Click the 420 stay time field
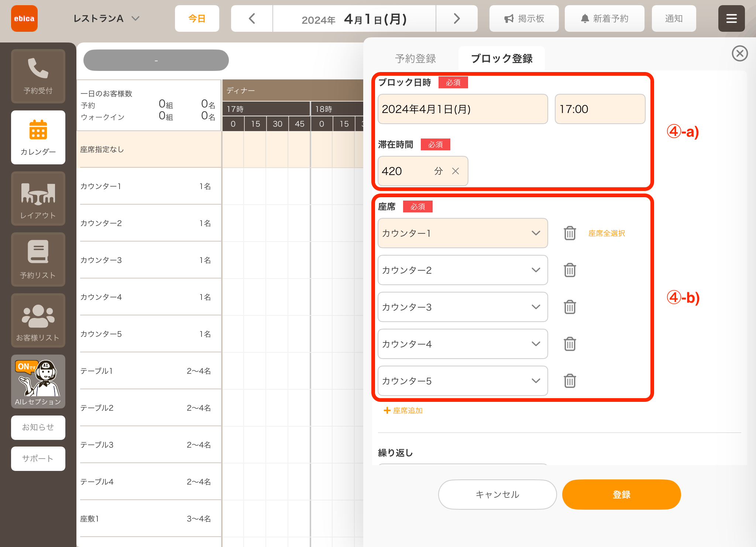This screenshot has height=547, width=756. point(423,171)
